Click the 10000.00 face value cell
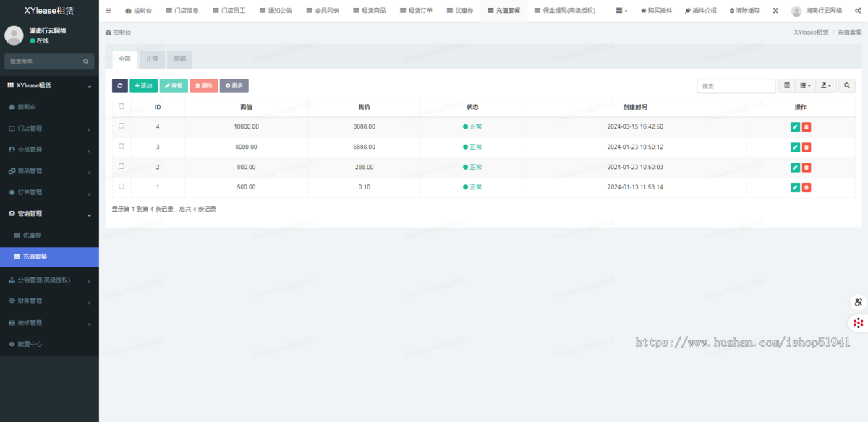 [x=246, y=126]
